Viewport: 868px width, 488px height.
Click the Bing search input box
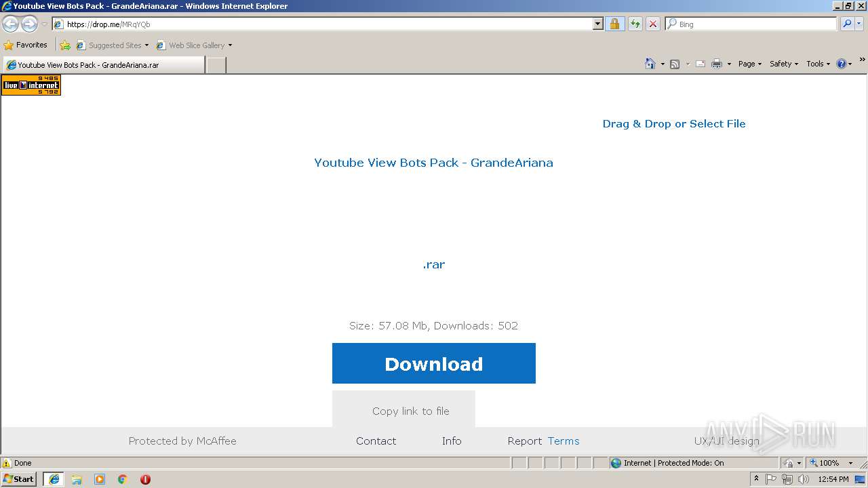751,24
